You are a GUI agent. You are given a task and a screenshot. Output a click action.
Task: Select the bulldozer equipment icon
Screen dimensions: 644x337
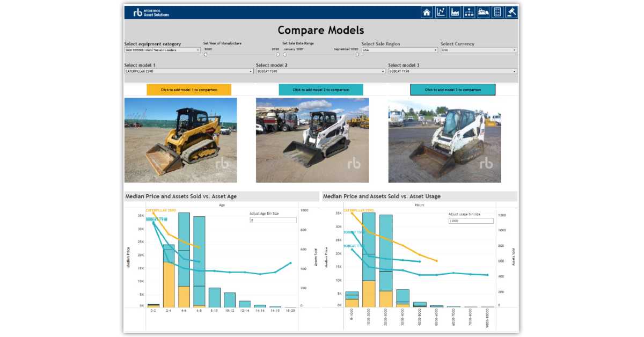[x=484, y=12]
